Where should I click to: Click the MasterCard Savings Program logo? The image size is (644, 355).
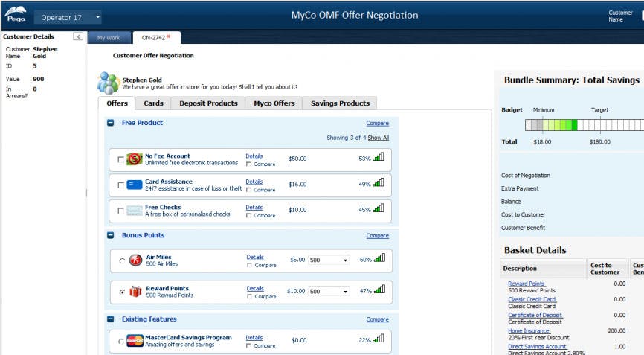pos(135,342)
